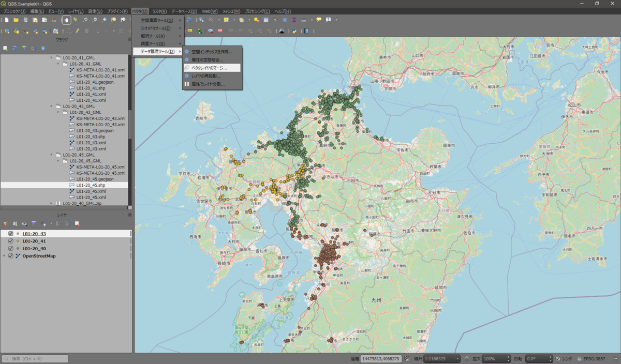Remove selected layer with Layers panel icon
Screen dimensions: 621x364
click(x=77, y=223)
